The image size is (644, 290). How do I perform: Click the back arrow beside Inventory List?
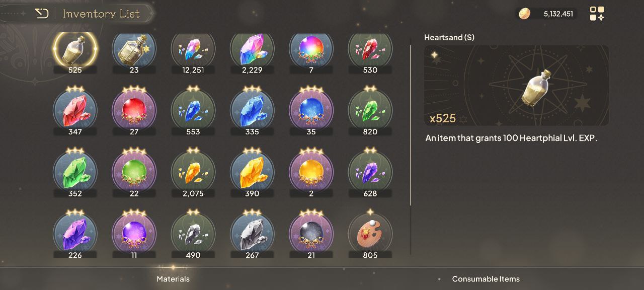pos(42,14)
